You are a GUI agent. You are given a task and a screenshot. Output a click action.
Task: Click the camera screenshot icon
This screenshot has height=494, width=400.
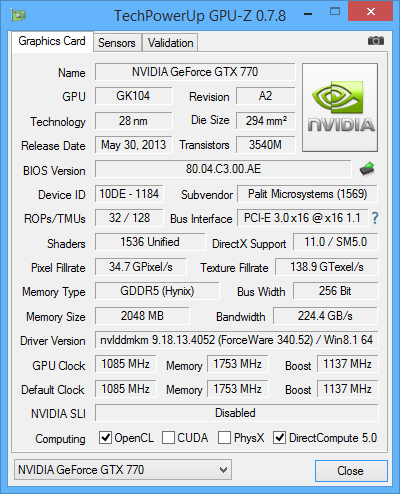(376, 41)
